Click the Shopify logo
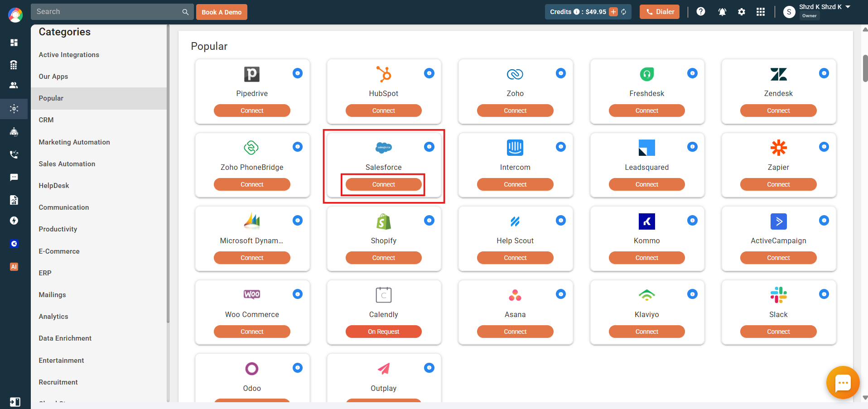The height and width of the screenshot is (409, 868). point(384,221)
